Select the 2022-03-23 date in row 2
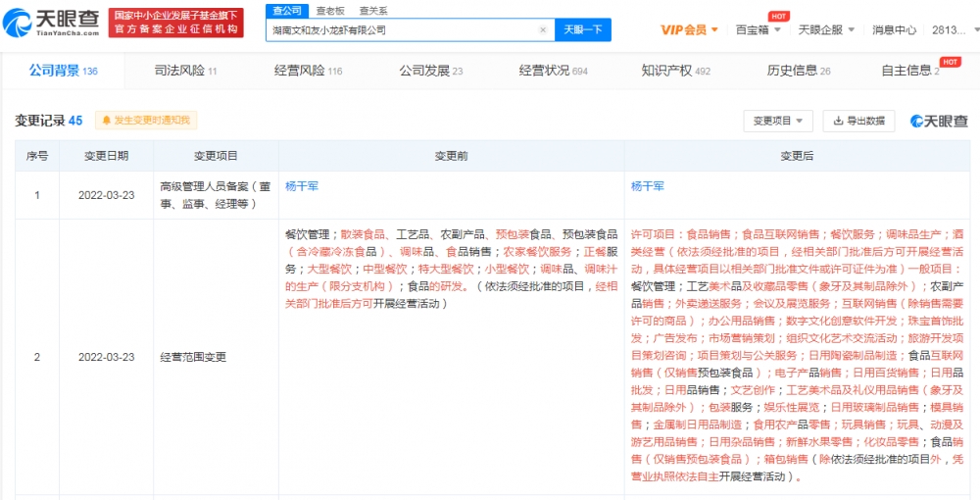The image size is (980, 500). pyautogui.click(x=106, y=357)
